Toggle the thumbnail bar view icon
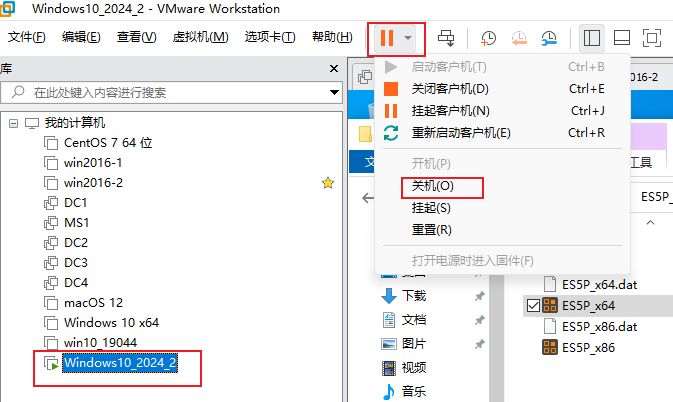The image size is (673, 402). (x=621, y=38)
